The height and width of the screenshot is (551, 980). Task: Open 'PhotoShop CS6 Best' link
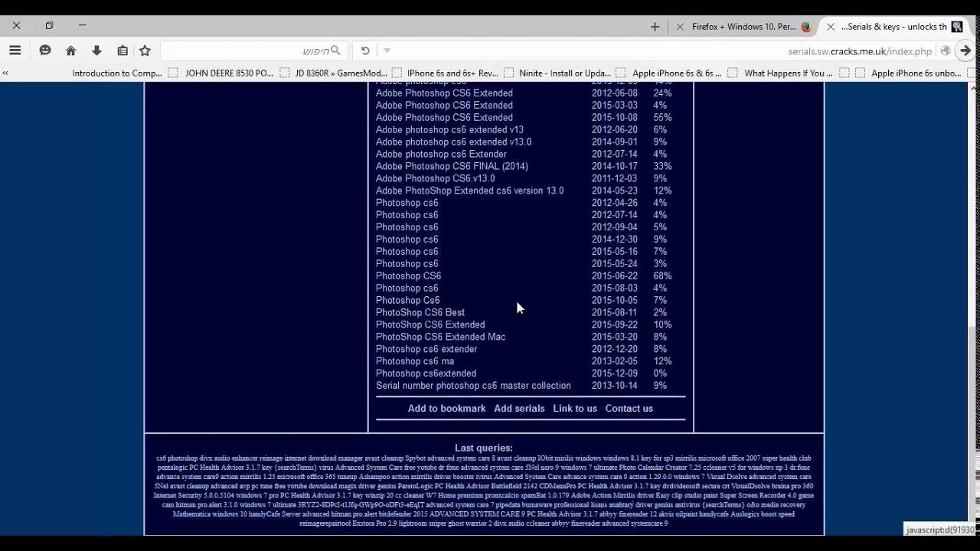click(420, 313)
